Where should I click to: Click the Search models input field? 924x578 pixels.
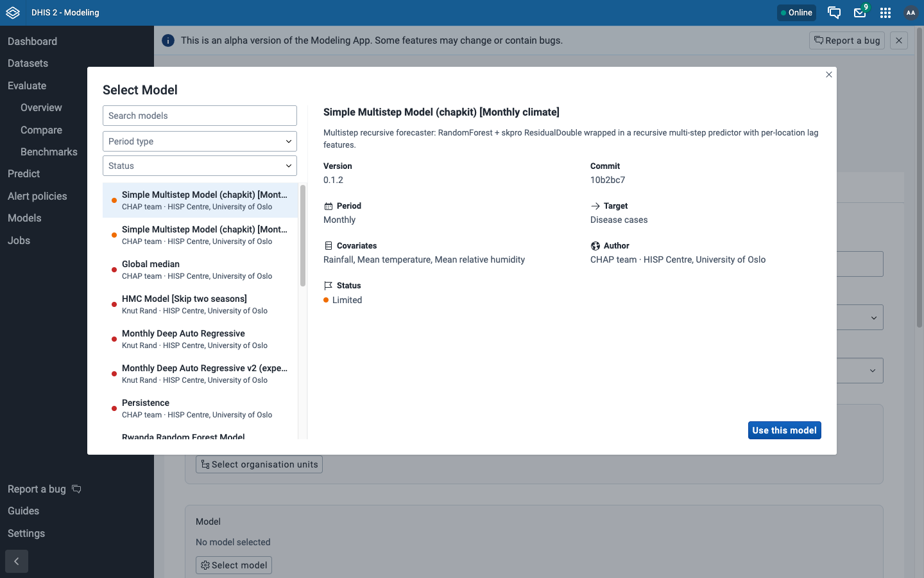tap(200, 116)
